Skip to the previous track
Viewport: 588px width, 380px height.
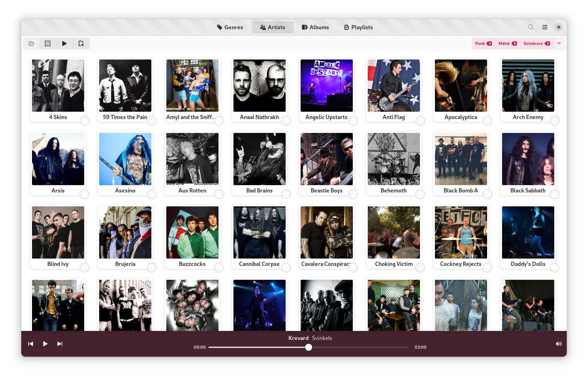[31, 344]
